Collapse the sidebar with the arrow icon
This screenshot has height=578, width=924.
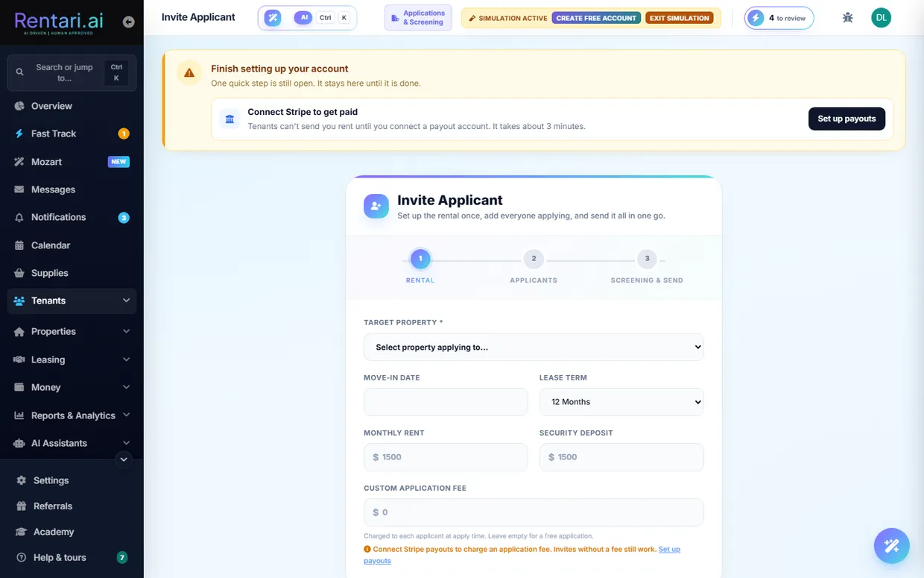click(x=128, y=22)
